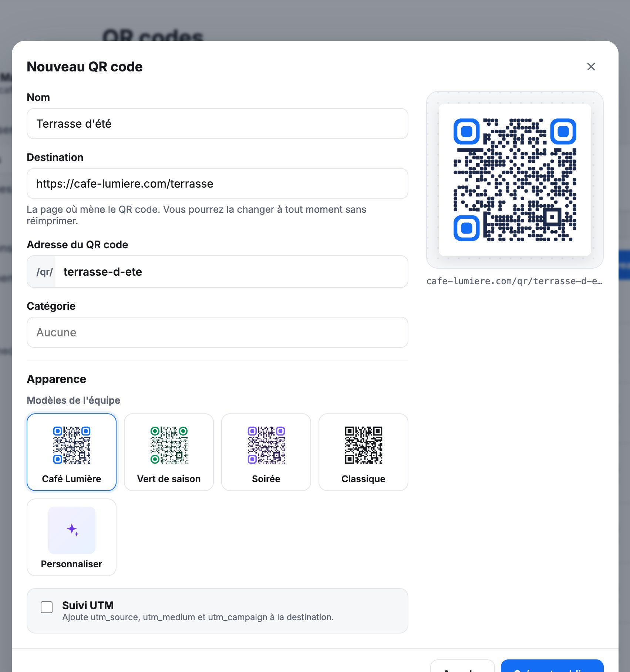Open the Personnaliser sparkle option
This screenshot has width=630, height=672.
point(71,537)
